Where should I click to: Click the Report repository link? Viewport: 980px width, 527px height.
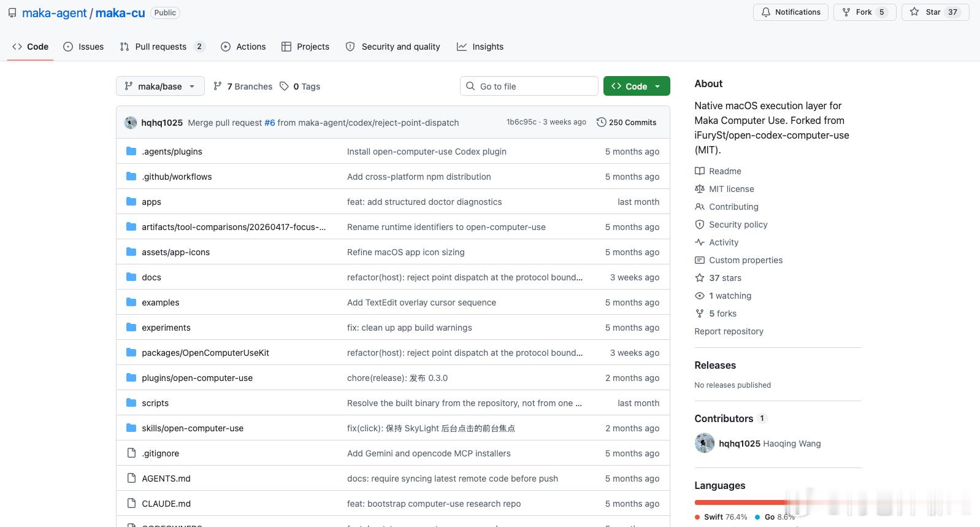729,331
